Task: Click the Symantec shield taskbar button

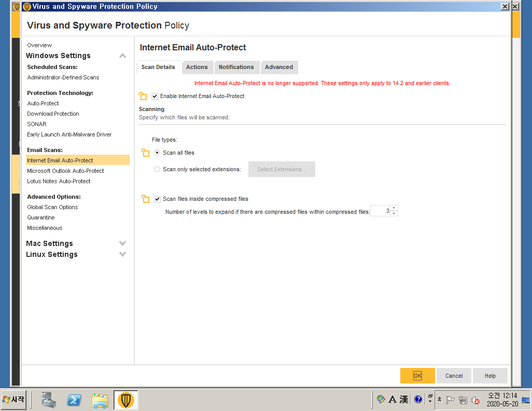Action: click(125, 400)
